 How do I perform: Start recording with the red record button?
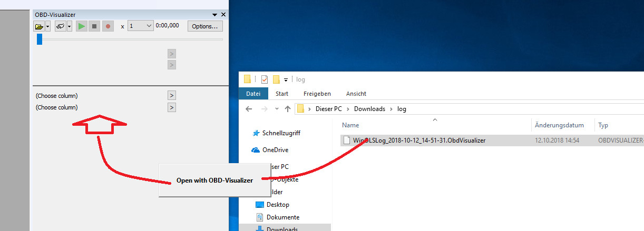[x=108, y=26]
